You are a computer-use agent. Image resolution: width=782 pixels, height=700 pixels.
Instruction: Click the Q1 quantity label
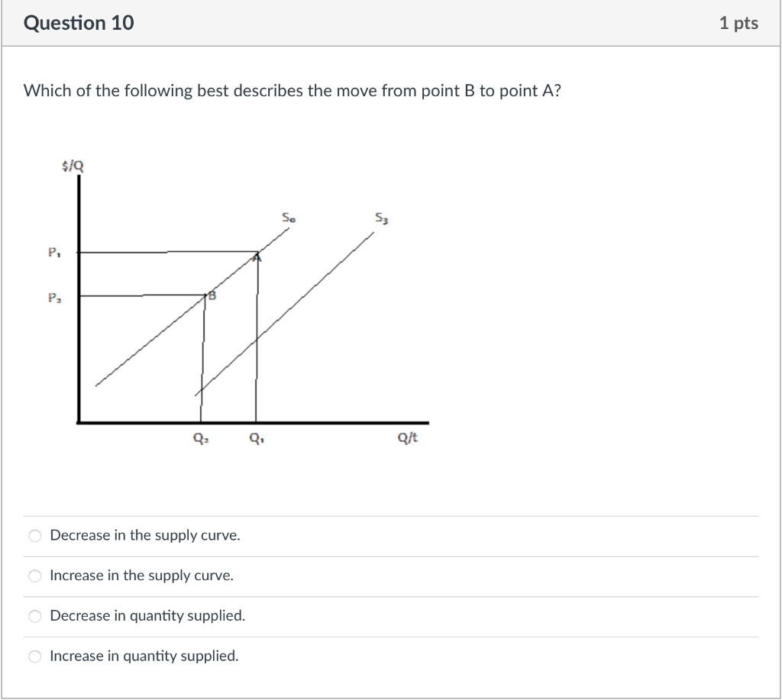point(257,437)
